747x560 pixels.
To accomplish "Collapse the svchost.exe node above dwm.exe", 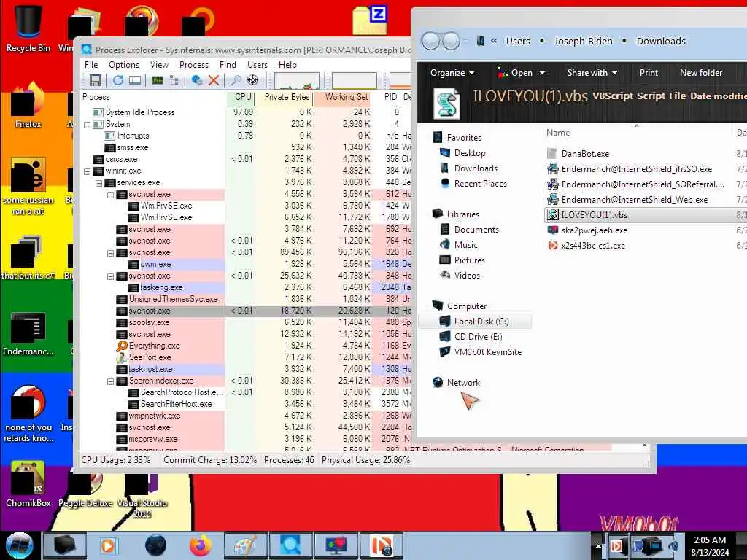I will click(111, 253).
